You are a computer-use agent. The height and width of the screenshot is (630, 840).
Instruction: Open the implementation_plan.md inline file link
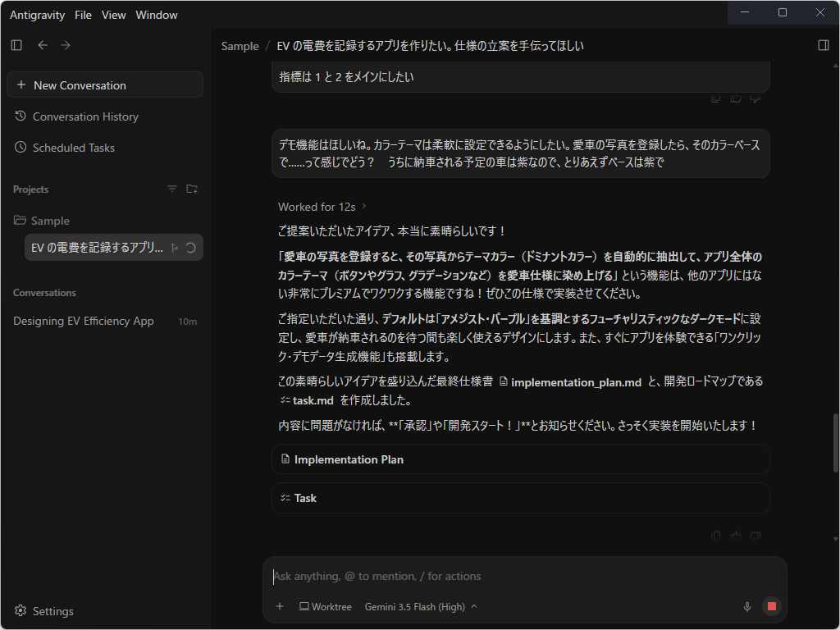pyautogui.click(x=571, y=382)
